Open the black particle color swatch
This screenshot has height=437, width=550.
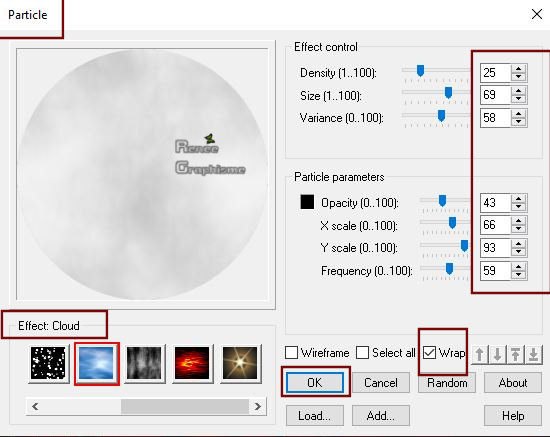point(307,202)
